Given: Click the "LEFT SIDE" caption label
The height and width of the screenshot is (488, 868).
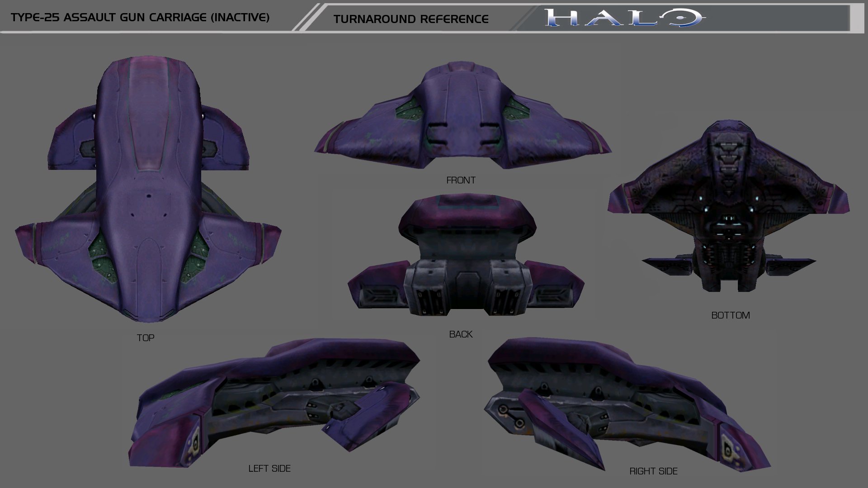Looking at the screenshot, I should click(269, 469).
